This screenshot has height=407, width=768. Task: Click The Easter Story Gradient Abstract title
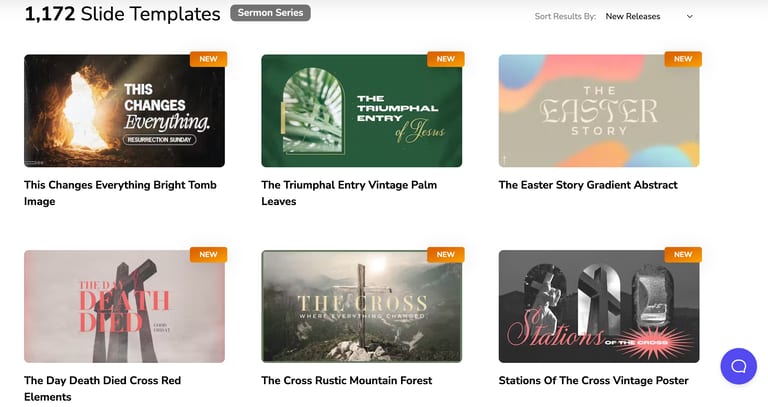(588, 185)
